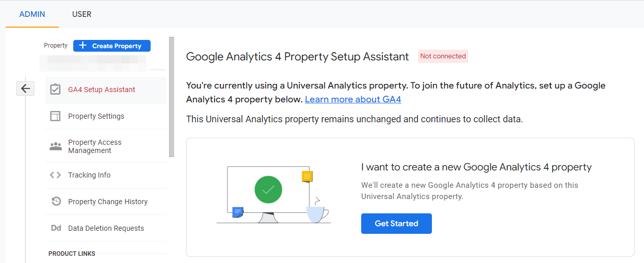Click the property column vertical scrollbar
644x263 pixels.
click(172, 97)
